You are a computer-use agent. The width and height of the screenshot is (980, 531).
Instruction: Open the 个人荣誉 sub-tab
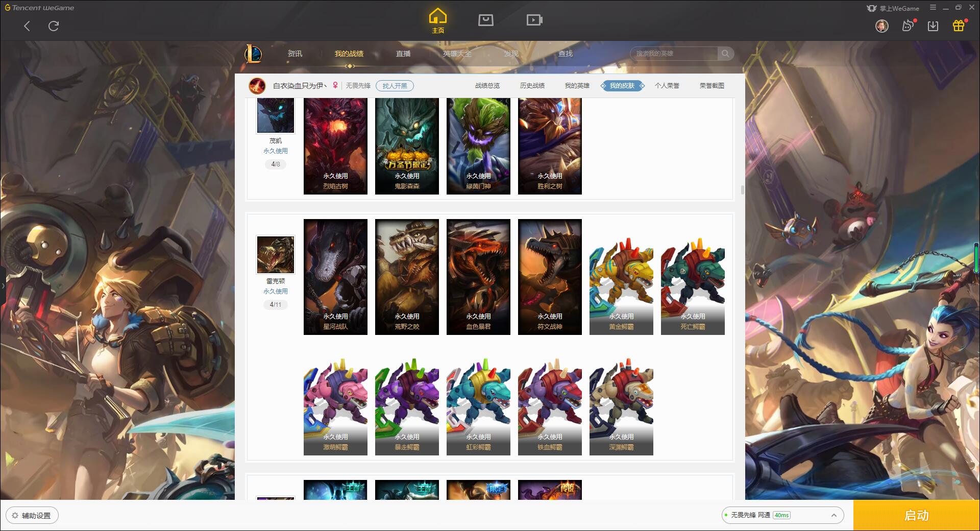[667, 86]
